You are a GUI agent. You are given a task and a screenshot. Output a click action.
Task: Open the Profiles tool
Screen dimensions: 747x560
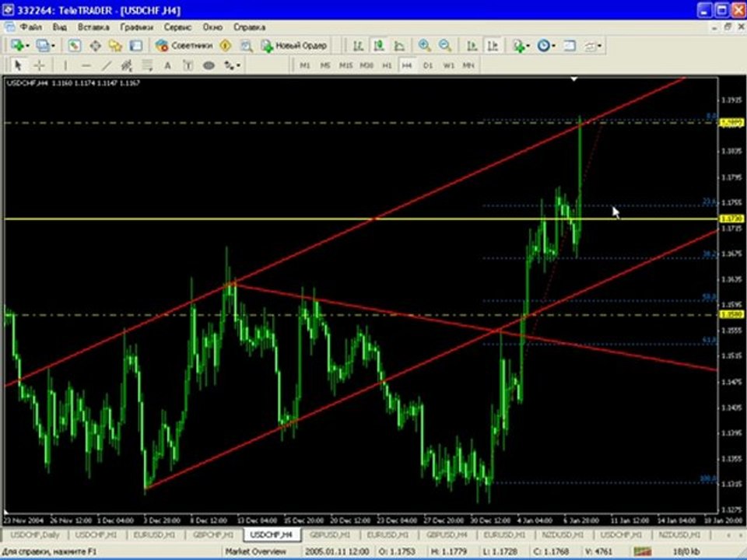[x=42, y=46]
